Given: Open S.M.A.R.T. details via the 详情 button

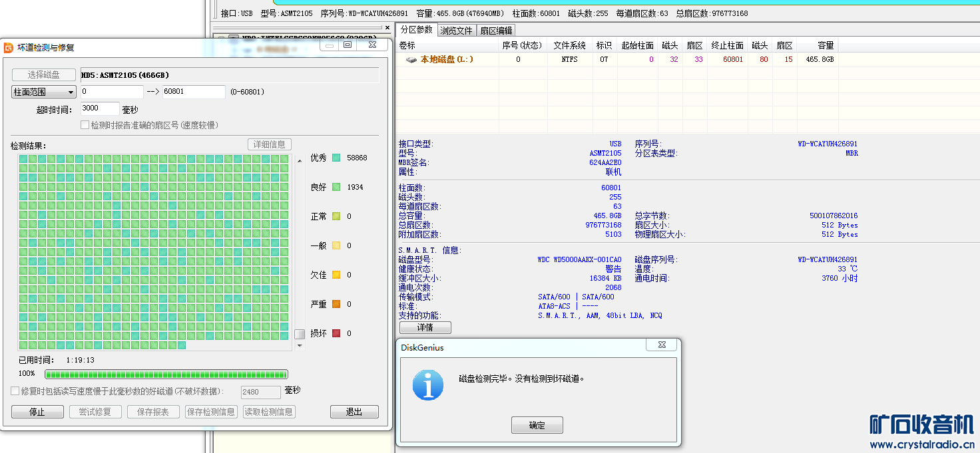Looking at the screenshot, I should coord(425,327).
